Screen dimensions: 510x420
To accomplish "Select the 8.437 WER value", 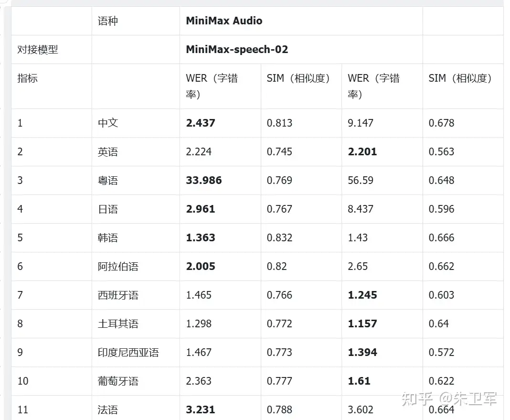I will pos(361,209).
